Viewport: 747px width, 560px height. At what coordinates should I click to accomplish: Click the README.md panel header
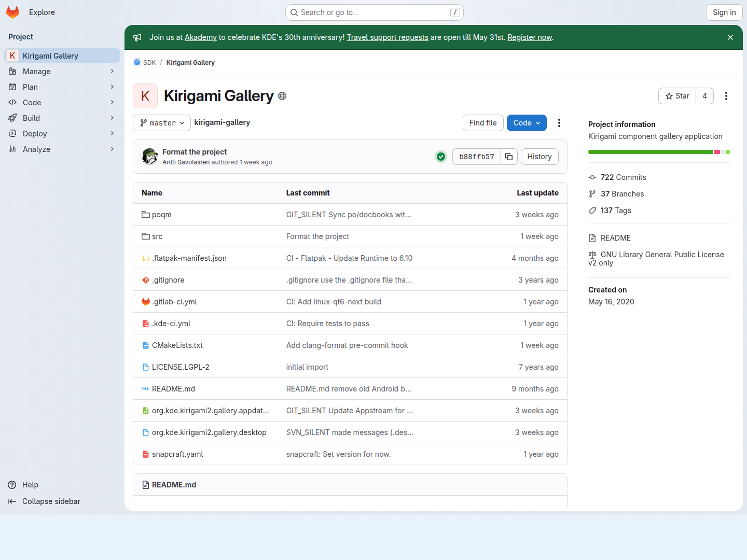click(x=350, y=485)
